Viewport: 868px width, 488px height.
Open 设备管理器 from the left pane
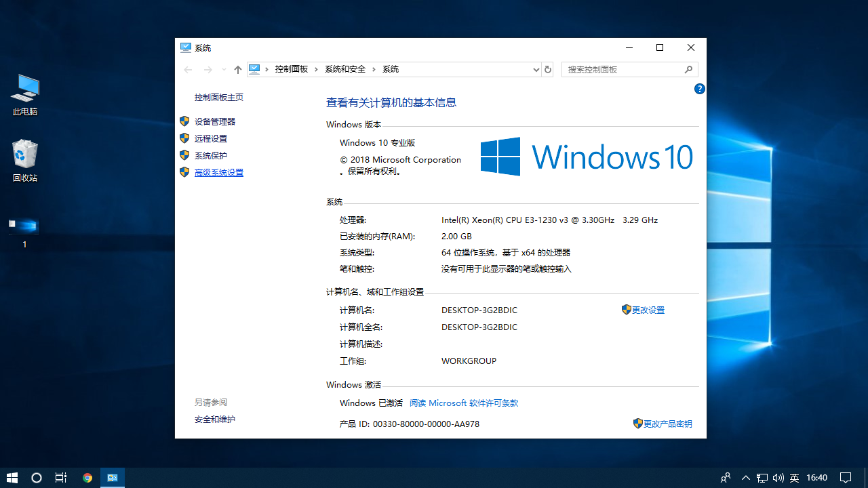coord(215,122)
